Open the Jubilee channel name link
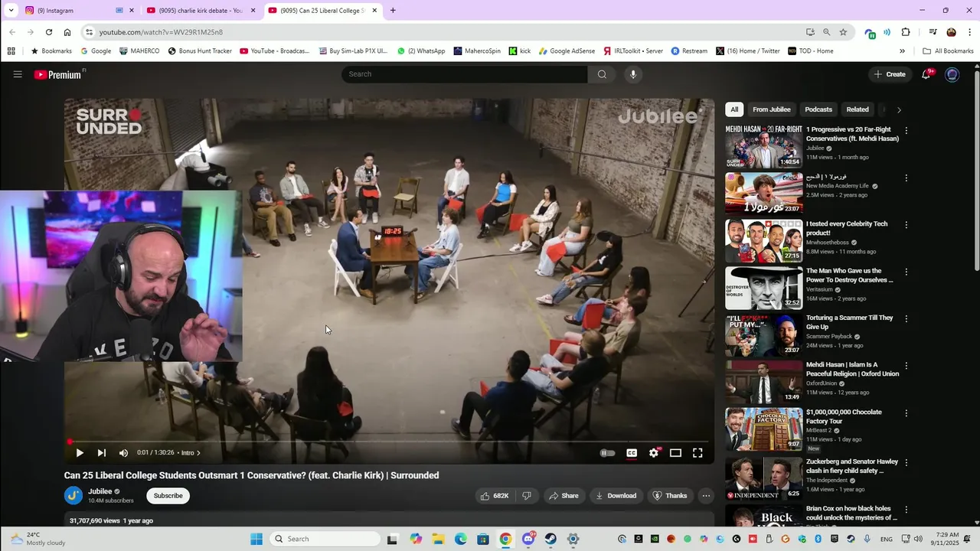Viewport: 980px width, 551px height. point(100,491)
